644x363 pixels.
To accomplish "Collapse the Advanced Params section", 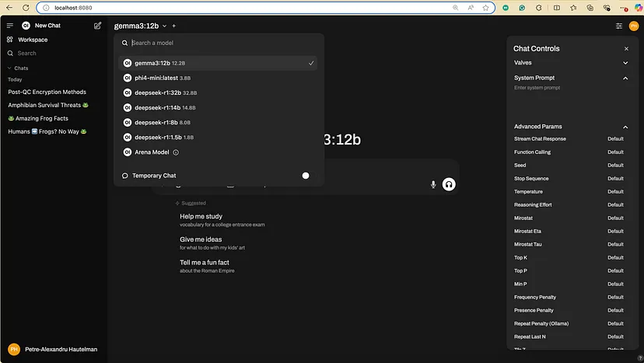I will (571, 127).
